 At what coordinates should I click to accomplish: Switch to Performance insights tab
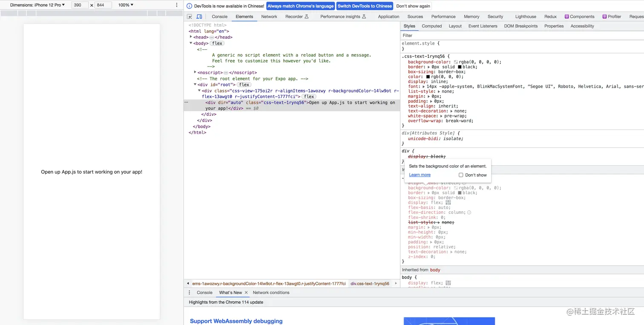point(343,17)
